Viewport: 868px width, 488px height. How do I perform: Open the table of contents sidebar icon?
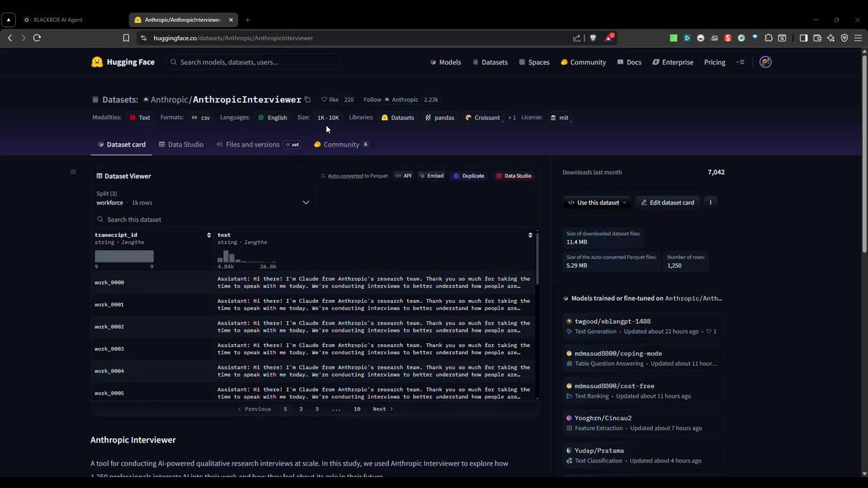(73, 172)
